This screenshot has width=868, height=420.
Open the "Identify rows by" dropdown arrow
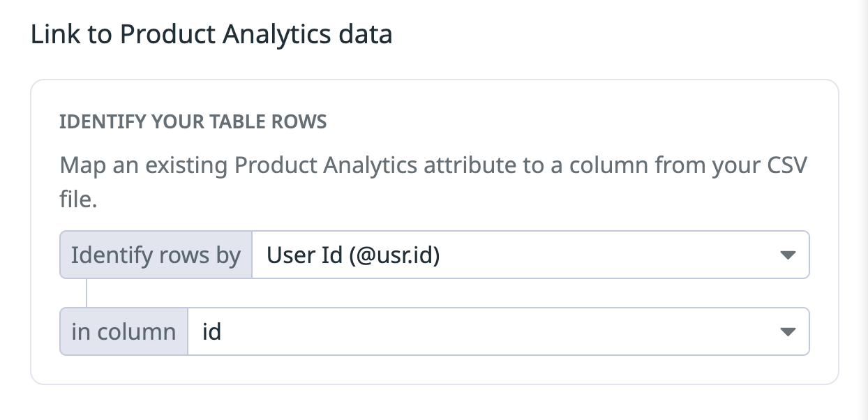[788, 255]
